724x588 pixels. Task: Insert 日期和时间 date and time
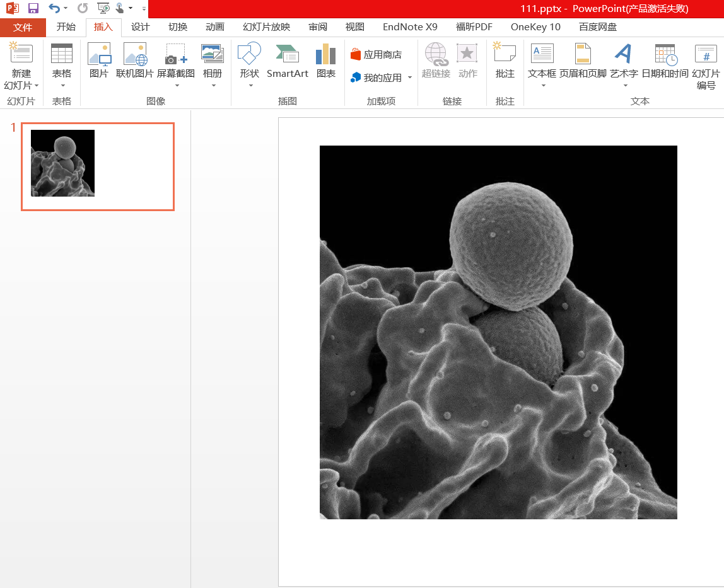(665, 60)
